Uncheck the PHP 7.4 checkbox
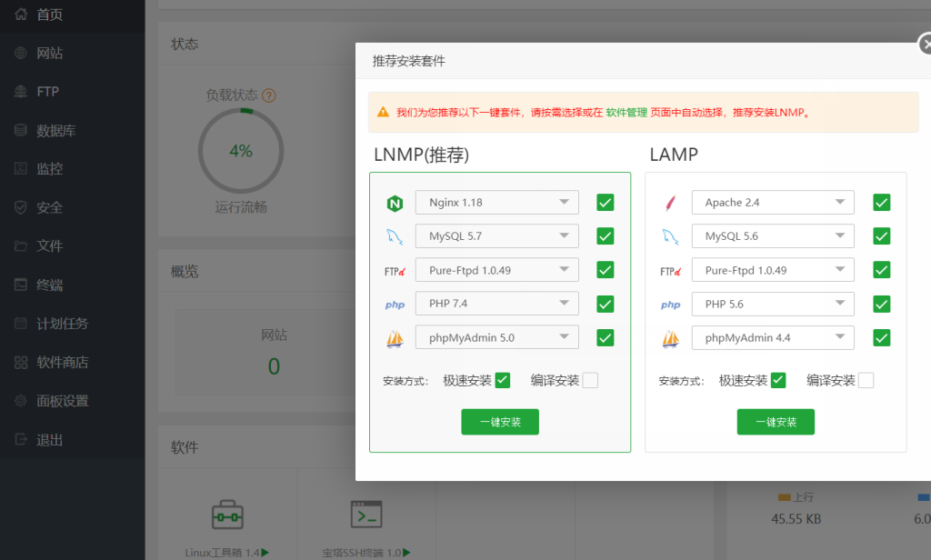This screenshot has height=560, width=931. coord(605,304)
